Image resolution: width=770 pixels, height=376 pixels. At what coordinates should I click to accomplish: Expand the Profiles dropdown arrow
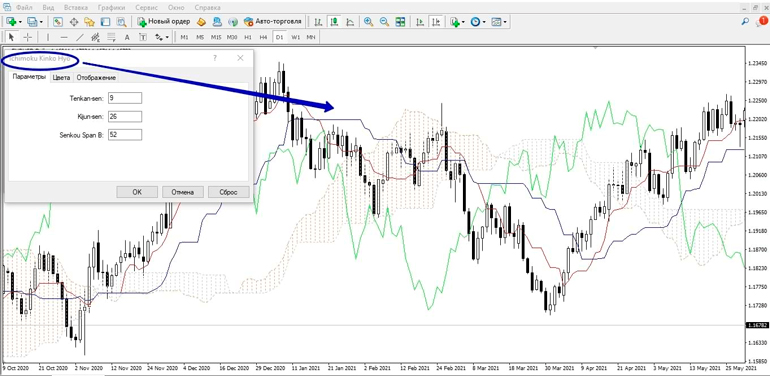pyautogui.click(x=41, y=22)
